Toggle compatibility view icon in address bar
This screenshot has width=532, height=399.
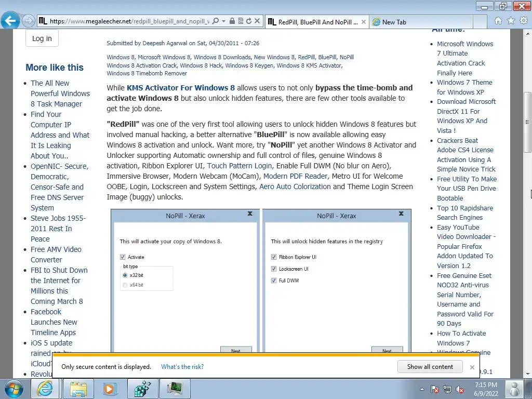(x=241, y=21)
